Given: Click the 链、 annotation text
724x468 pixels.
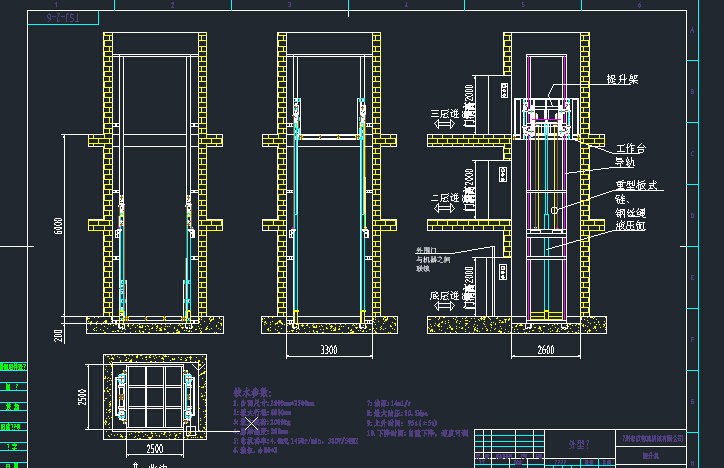Looking at the screenshot, I should [622, 199].
